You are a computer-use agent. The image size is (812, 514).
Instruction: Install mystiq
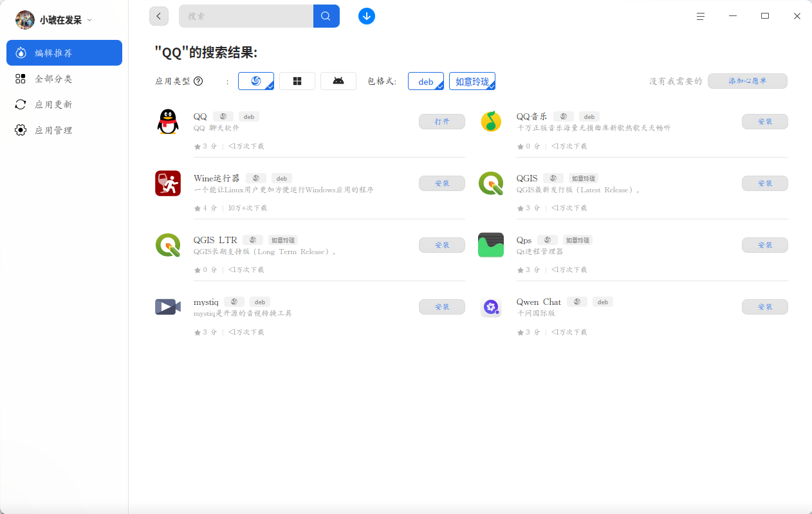442,307
